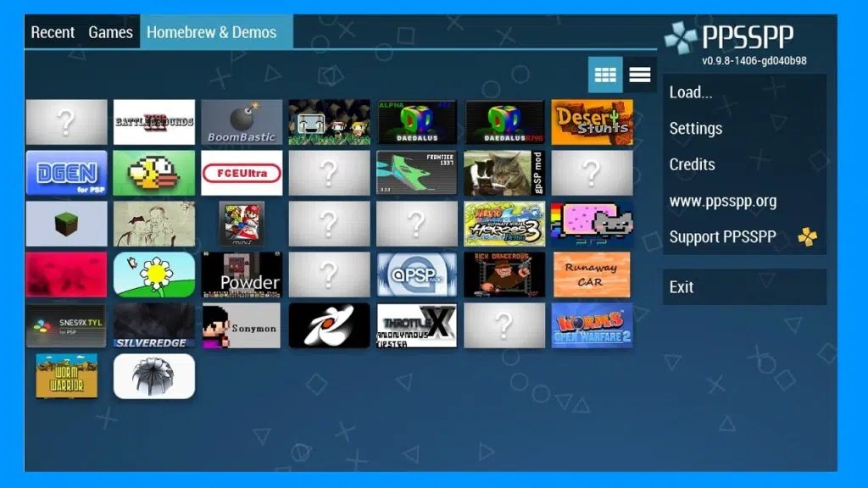This screenshot has width=868, height=488.
Task: Launch Frontier 1337 game
Action: [x=417, y=173]
